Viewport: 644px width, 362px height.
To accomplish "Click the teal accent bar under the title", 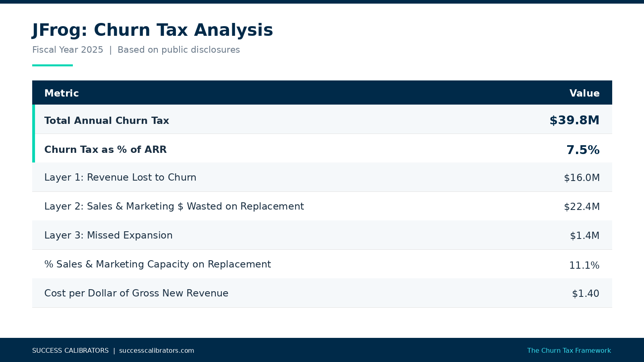I will click(x=52, y=64).
